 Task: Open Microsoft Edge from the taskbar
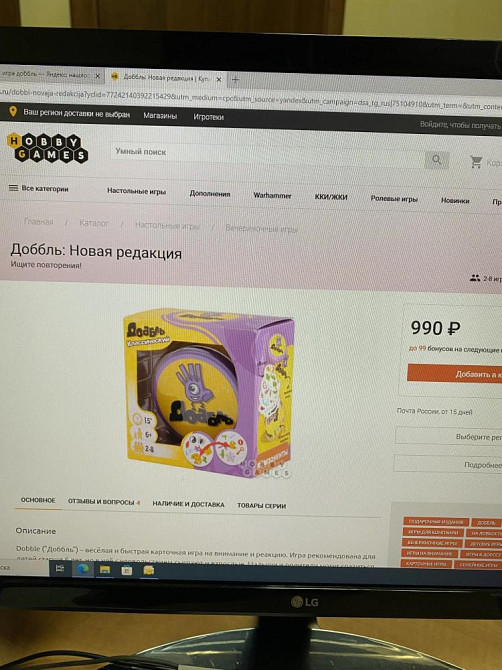(x=83, y=569)
